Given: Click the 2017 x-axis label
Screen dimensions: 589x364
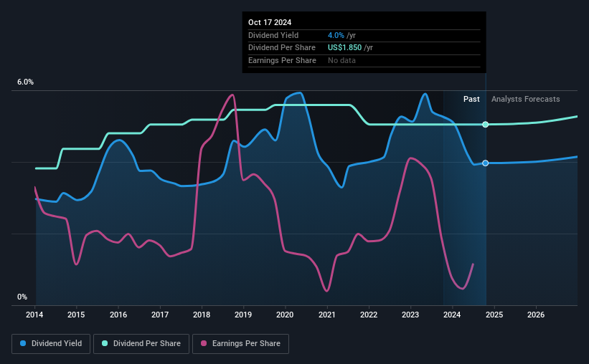Looking at the screenshot, I should point(160,315).
